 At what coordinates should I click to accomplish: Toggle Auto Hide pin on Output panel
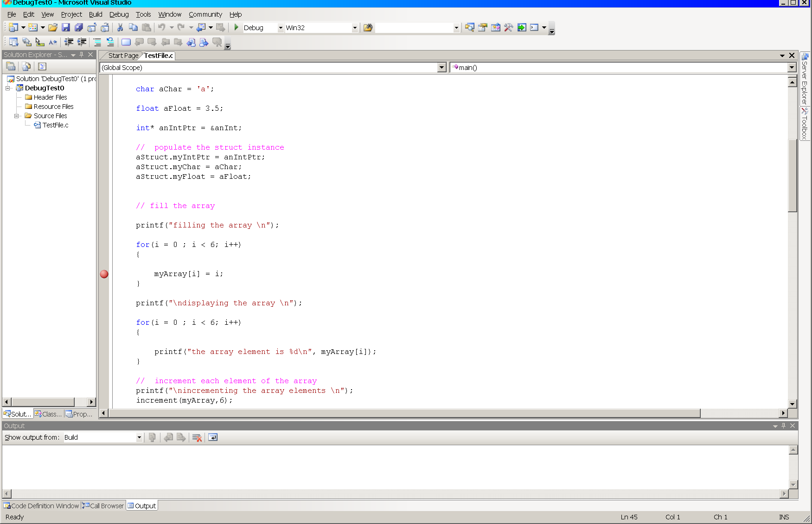[784, 426]
